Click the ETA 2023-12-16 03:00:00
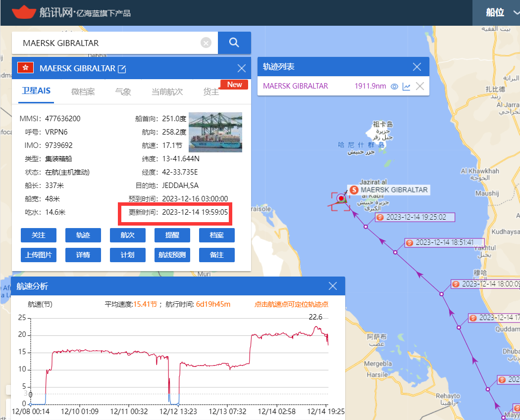The width and height of the screenshot is (520, 420). pos(195,199)
